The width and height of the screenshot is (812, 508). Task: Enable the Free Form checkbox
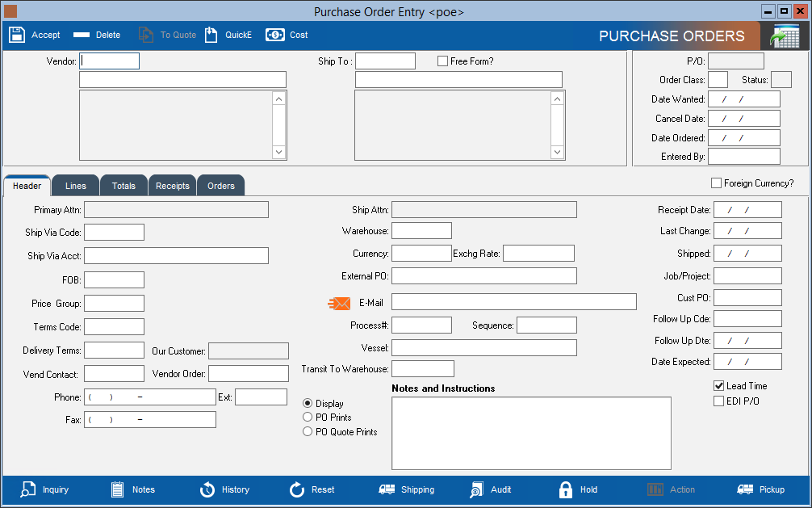click(x=442, y=61)
